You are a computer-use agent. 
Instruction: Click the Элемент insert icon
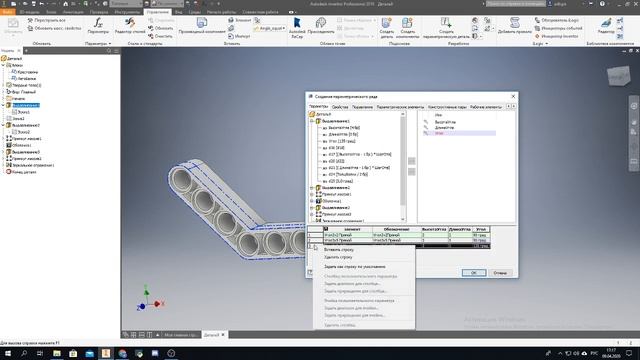click(x=231, y=20)
